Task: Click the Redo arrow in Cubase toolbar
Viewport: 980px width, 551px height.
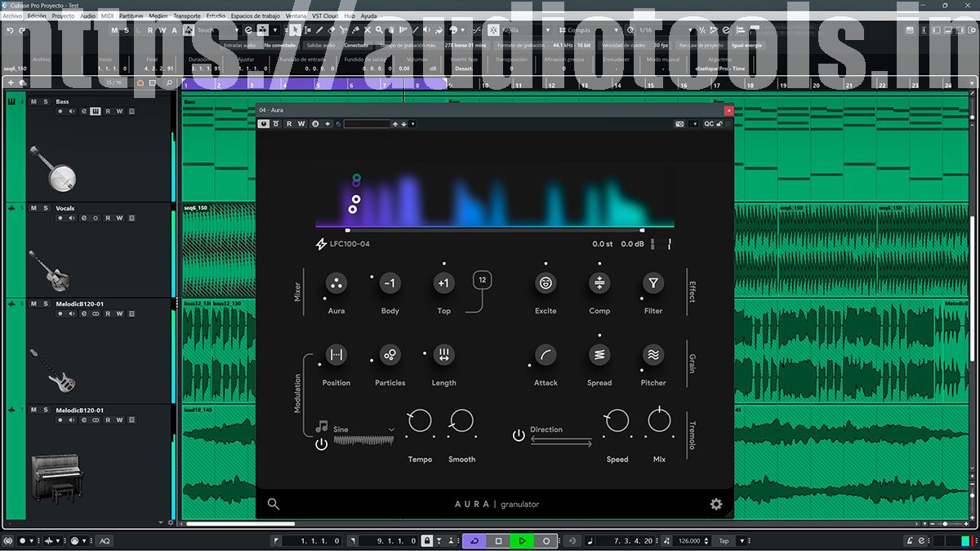Action: coord(23,30)
